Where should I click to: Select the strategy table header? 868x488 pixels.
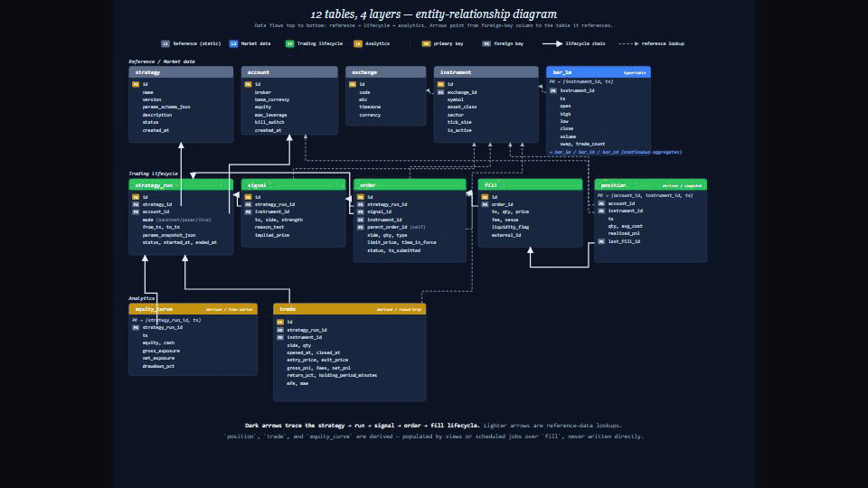point(181,72)
